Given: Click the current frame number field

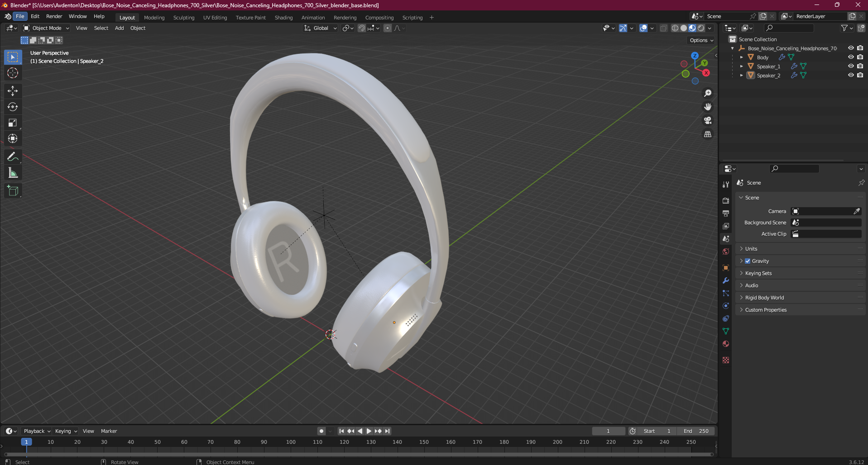Looking at the screenshot, I should 608,431.
